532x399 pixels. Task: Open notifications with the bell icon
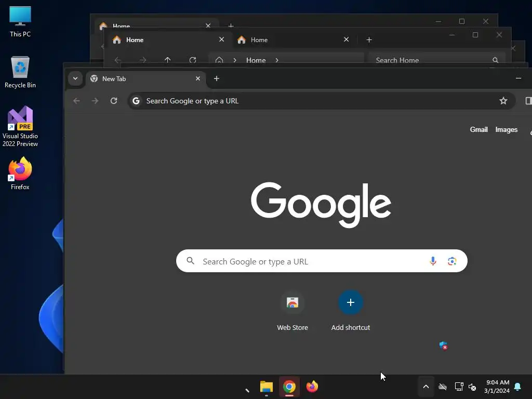[518, 387]
